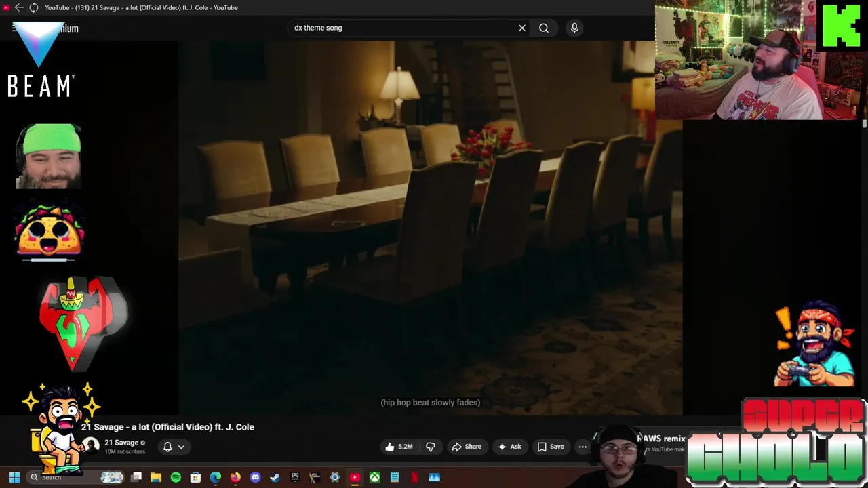Click the Windows taskbar Search box

coord(75,477)
